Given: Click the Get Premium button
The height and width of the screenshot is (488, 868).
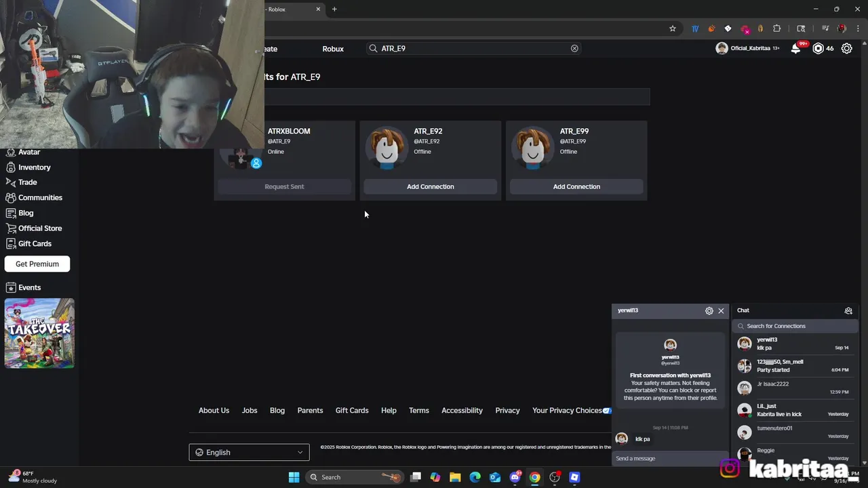Looking at the screenshot, I should click(x=37, y=264).
